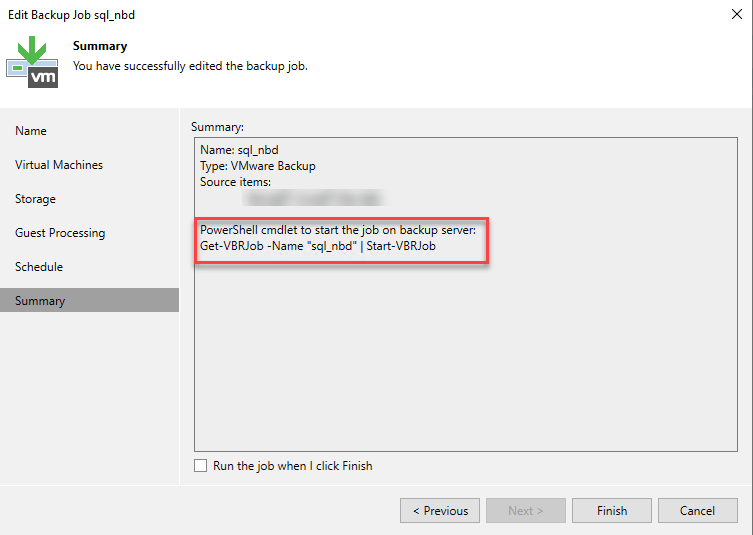Click the disabled Next button
The width and height of the screenshot is (753, 535).
[x=526, y=511]
